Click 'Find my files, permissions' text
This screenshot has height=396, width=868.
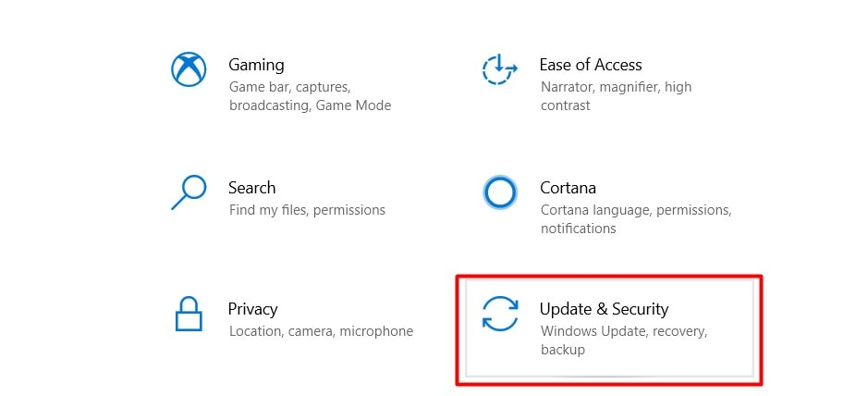click(x=307, y=210)
